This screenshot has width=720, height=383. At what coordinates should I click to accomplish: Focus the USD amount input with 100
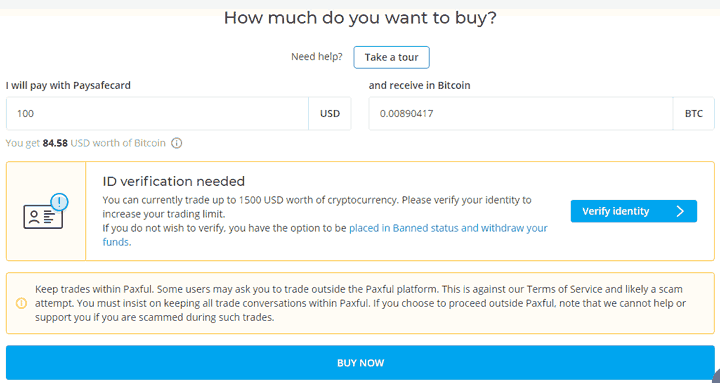[x=157, y=113]
